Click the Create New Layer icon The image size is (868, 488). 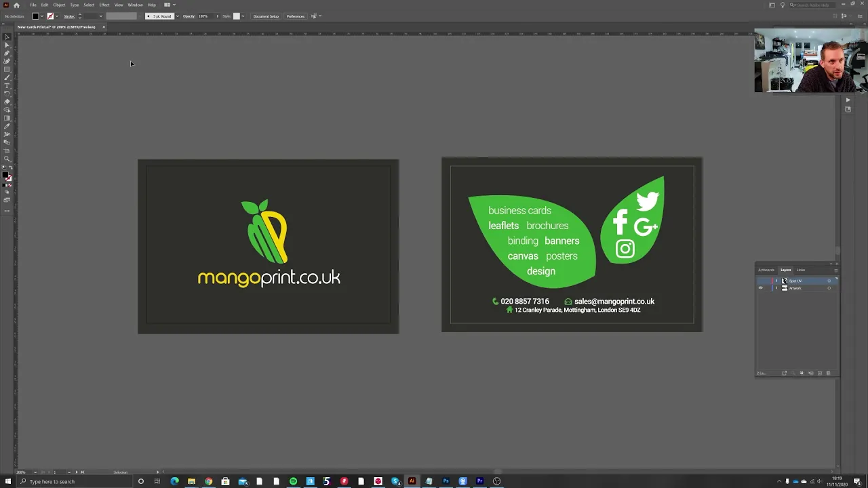[x=820, y=373]
